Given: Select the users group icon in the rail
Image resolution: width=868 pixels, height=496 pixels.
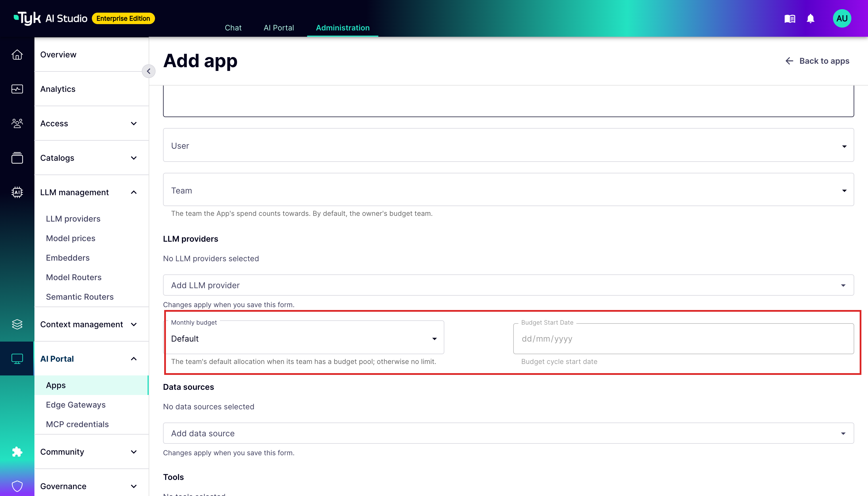Looking at the screenshot, I should tap(17, 123).
